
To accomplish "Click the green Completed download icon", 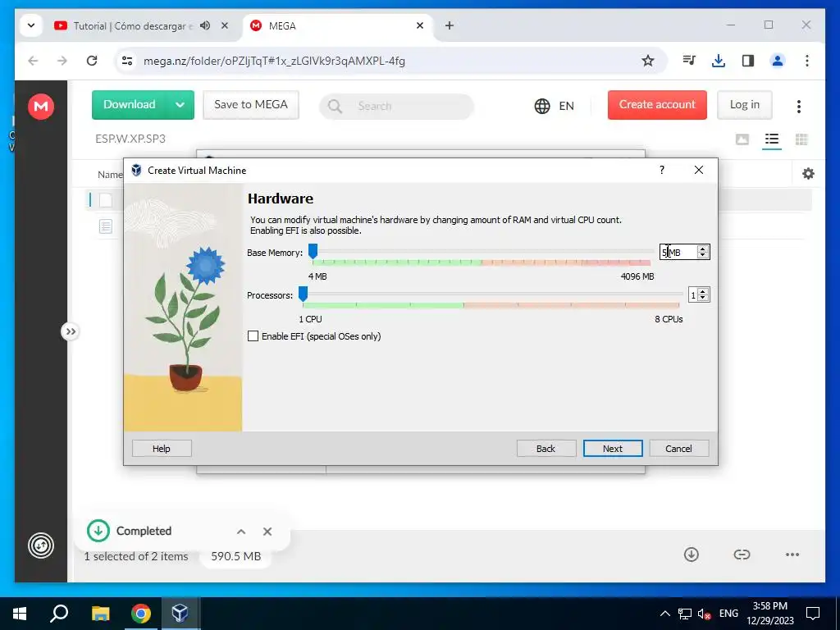I will click(98, 531).
